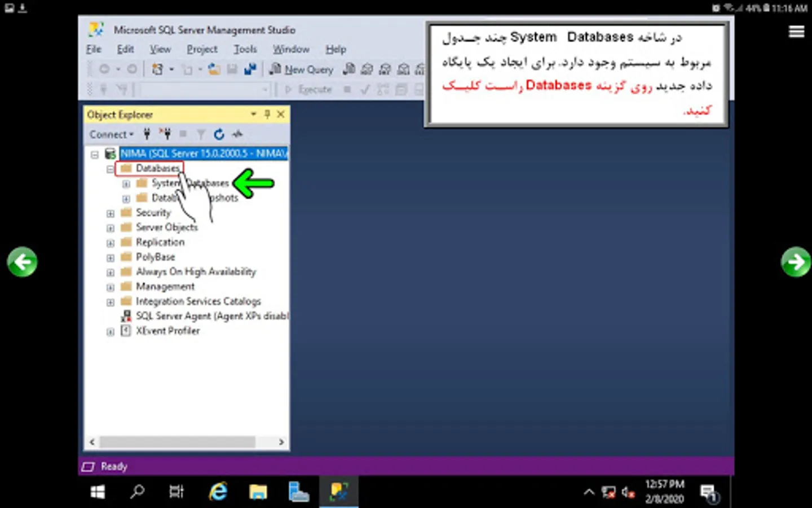This screenshot has width=812, height=508.
Task: Expand the System Databases node
Action: click(126, 183)
